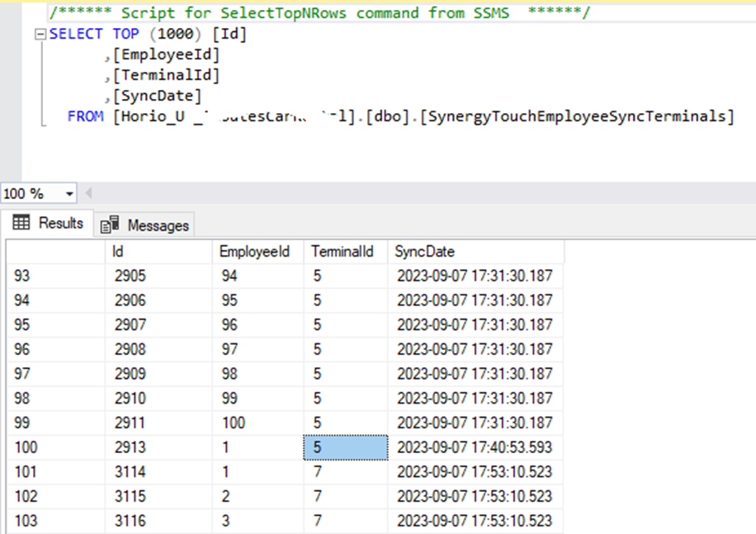Switch to the Results tab

point(48,223)
